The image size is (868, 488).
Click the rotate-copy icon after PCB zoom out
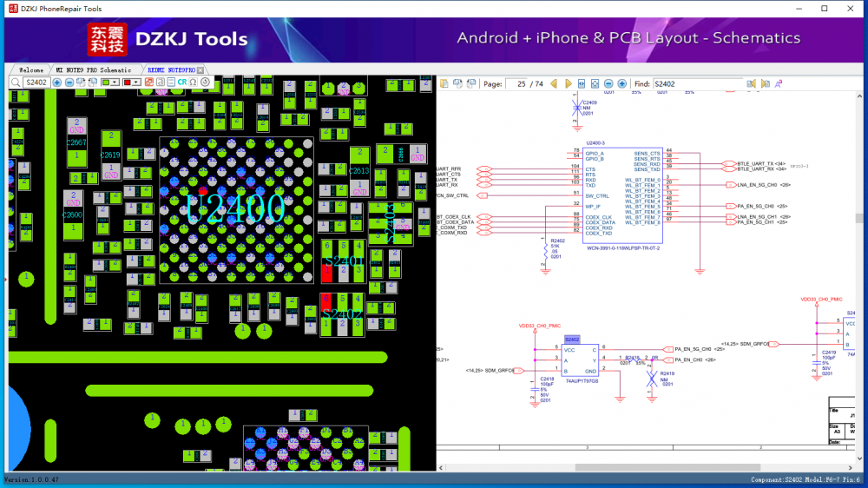click(81, 82)
